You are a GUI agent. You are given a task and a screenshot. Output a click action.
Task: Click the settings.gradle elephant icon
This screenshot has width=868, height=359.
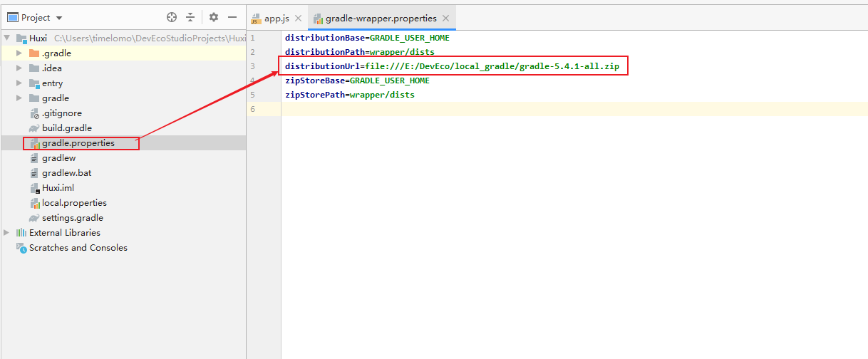tap(34, 217)
